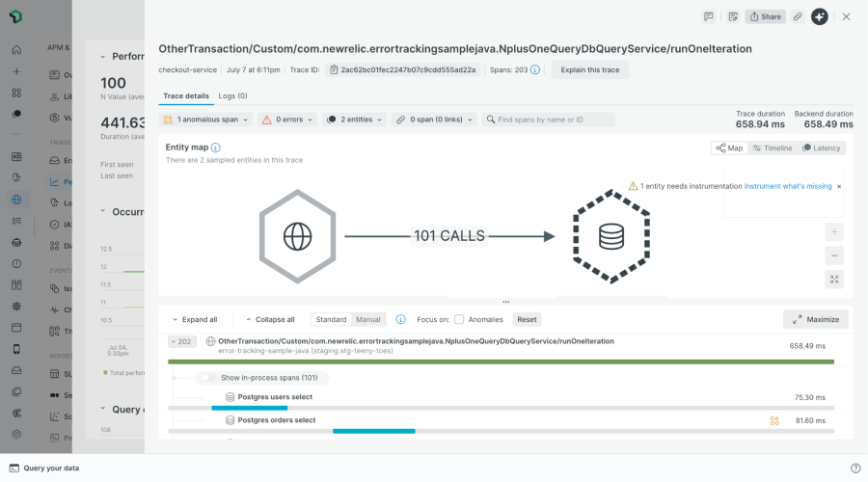Collapse the 202 spans root row
Image resolution: width=868 pixels, height=482 pixels.
coord(181,342)
